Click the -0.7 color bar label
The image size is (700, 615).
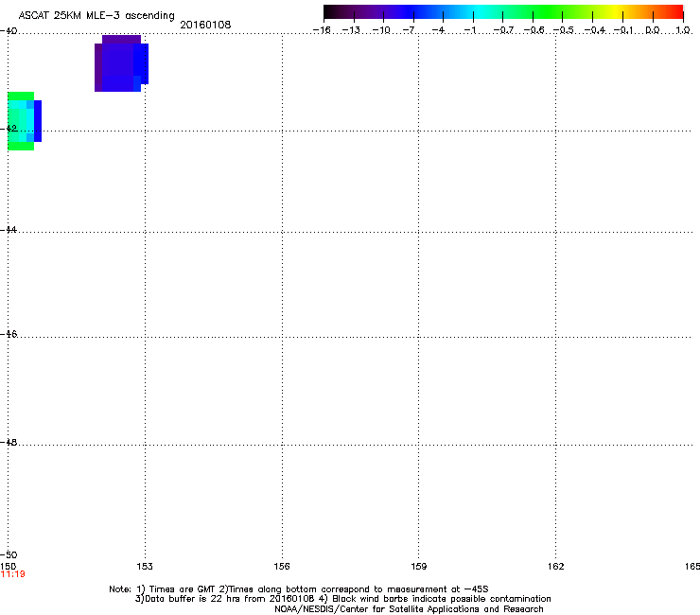503,30
